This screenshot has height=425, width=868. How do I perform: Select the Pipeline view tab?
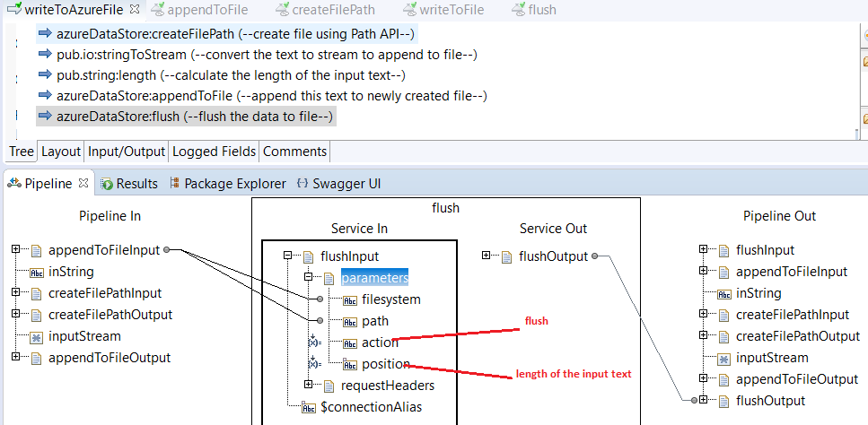48,184
